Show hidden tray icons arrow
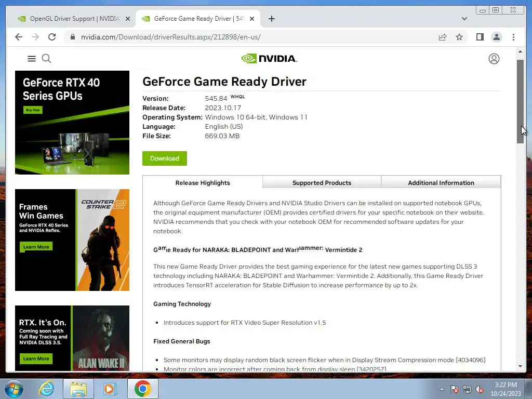Screen dimensions: 532x399 point(442,389)
